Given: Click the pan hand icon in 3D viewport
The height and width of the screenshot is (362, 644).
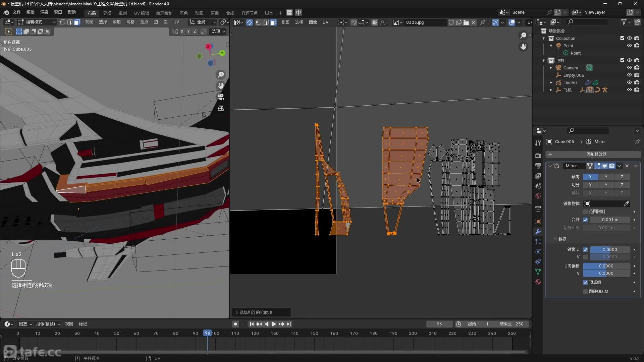Looking at the screenshot, I should (x=221, y=85).
